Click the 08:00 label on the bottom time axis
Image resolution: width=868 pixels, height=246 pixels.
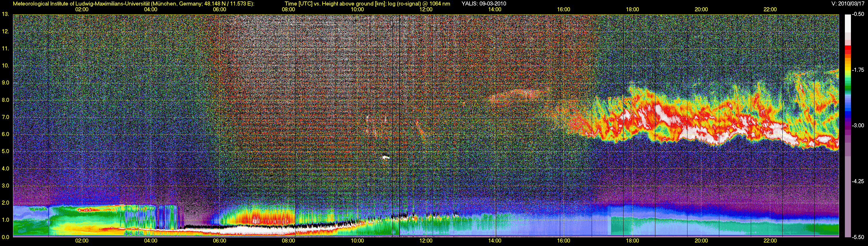pos(288,241)
